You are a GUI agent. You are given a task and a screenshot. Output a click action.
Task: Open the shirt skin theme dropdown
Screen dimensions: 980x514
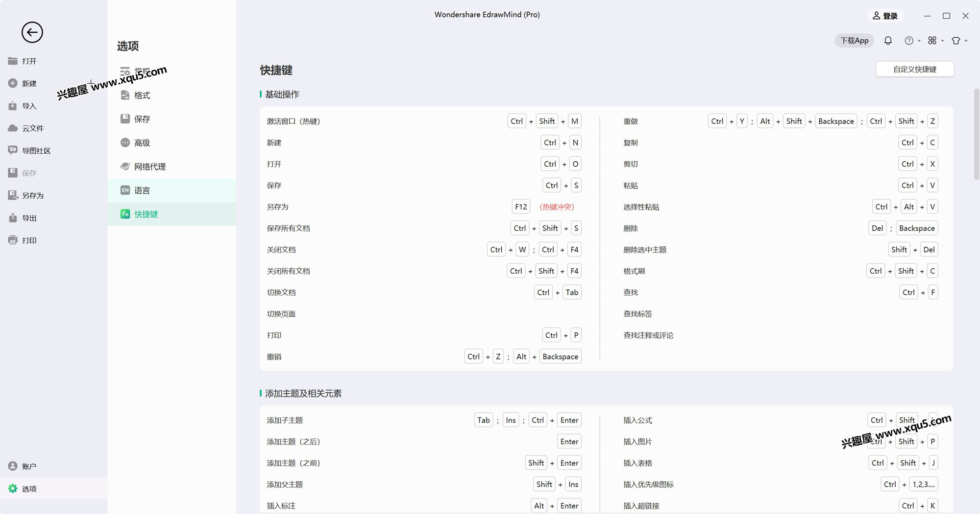pyautogui.click(x=959, y=41)
